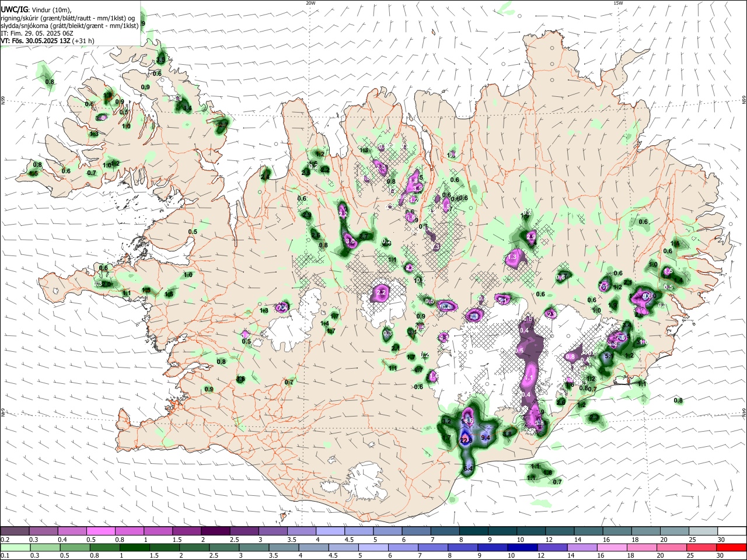The image size is (747, 560).
Task: Click the 20W longitude label at top
Action: (311, 2)
